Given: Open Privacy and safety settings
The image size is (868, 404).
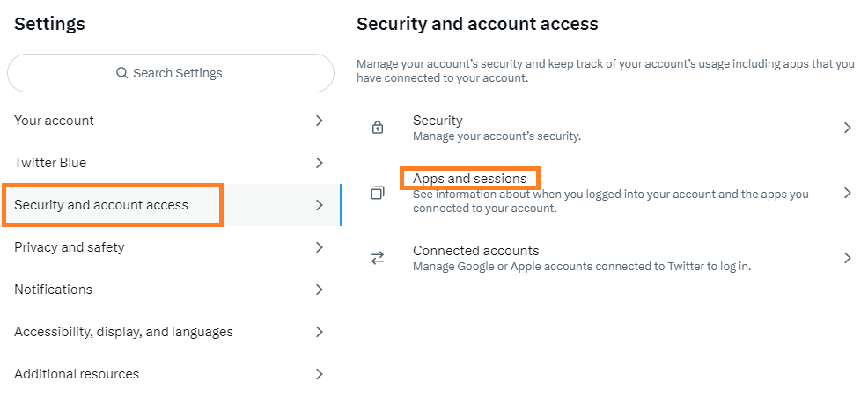Looking at the screenshot, I should (x=171, y=247).
